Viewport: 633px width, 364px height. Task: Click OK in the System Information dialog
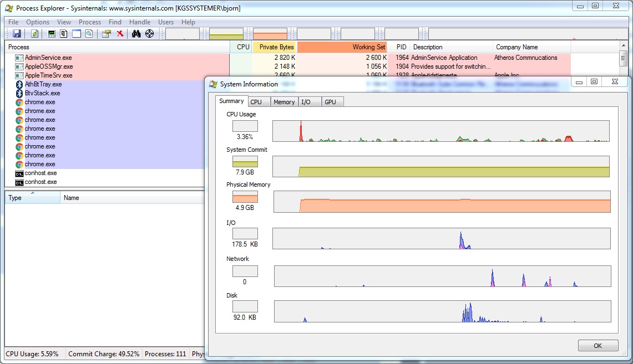point(598,346)
